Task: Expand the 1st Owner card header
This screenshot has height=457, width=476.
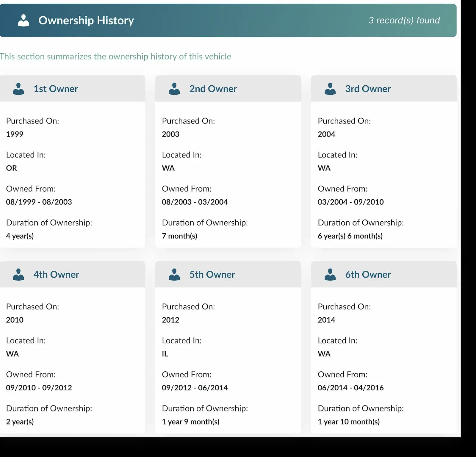Action: 73,88
